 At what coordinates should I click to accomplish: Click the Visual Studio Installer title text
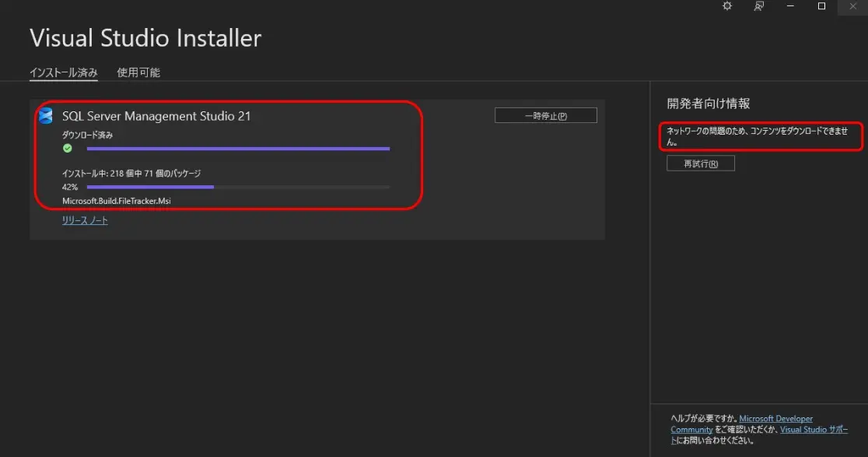[x=145, y=37]
